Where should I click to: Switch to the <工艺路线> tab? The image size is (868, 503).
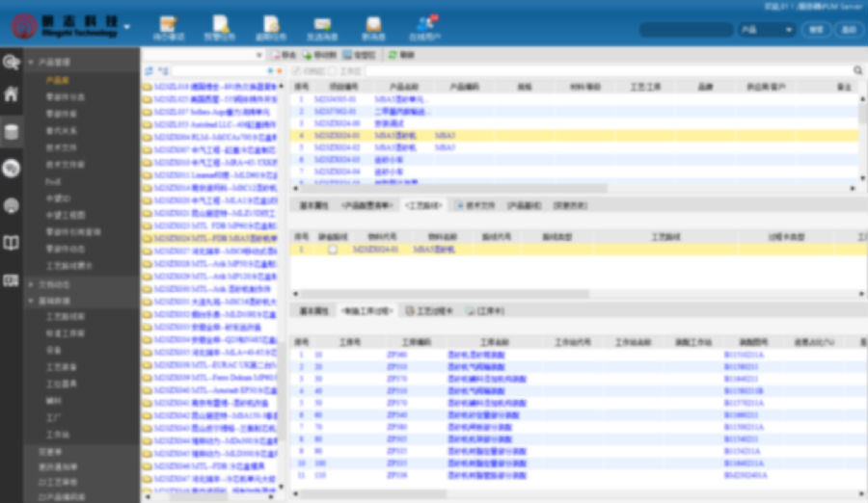(423, 205)
